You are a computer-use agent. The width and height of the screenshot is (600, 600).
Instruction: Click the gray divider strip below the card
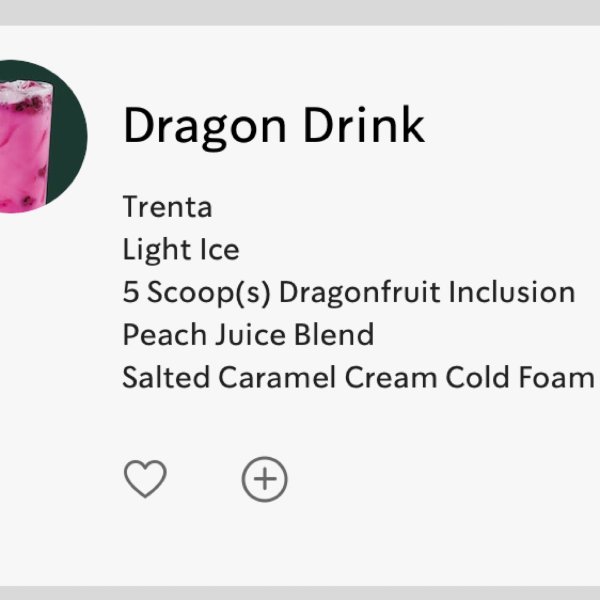[300, 593]
